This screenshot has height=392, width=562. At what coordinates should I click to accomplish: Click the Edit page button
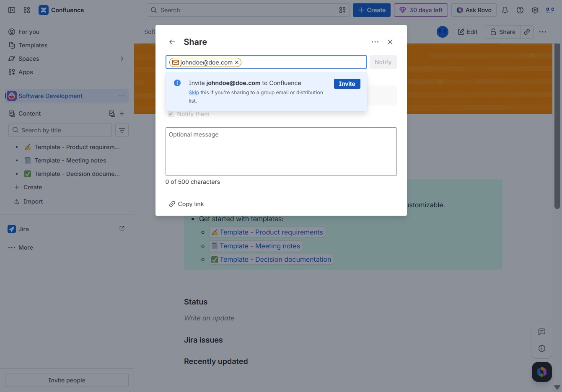tap(468, 32)
